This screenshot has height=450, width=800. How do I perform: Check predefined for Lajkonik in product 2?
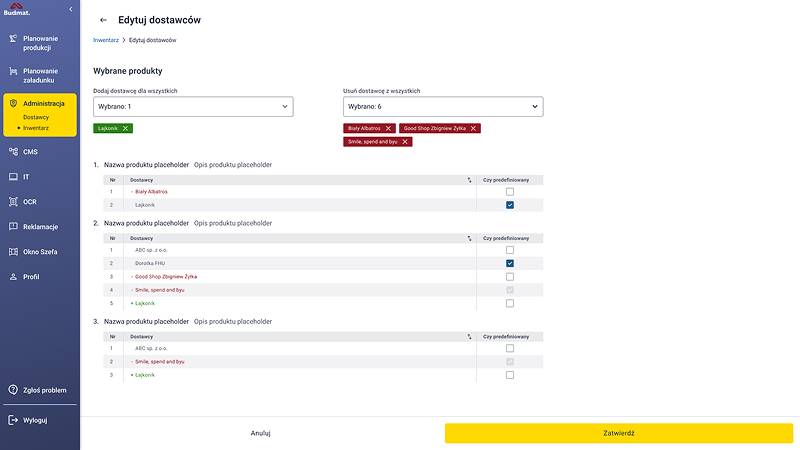tap(510, 303)
